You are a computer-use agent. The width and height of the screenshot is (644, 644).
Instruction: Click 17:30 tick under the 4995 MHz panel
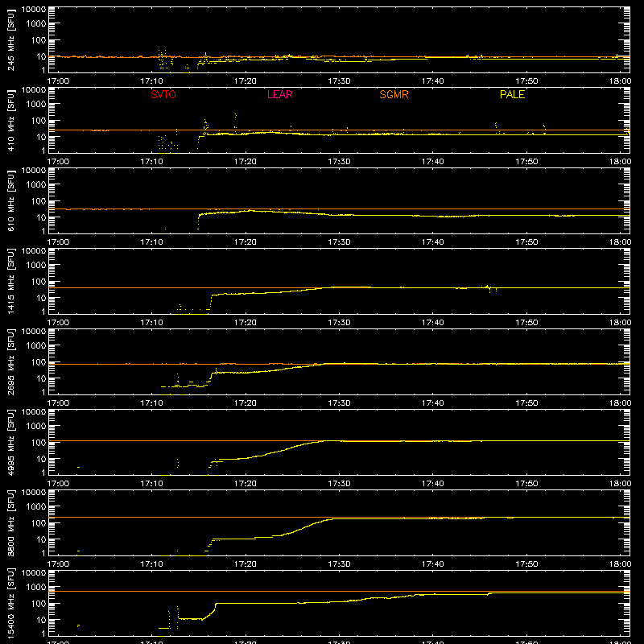tap(339, 484)
